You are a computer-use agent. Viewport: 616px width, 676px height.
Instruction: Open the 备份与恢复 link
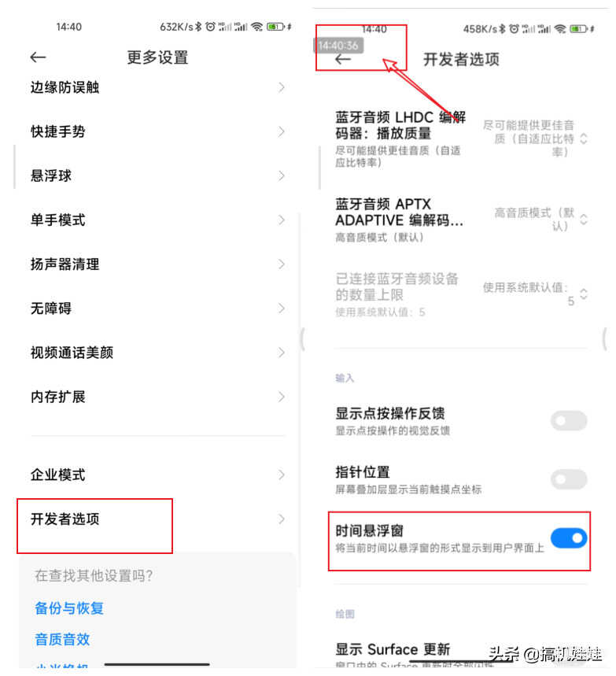(69, 608)
